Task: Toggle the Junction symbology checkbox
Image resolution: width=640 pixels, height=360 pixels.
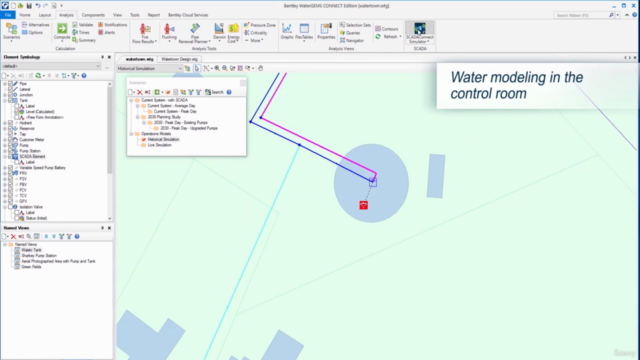Action: pos(11,95)
